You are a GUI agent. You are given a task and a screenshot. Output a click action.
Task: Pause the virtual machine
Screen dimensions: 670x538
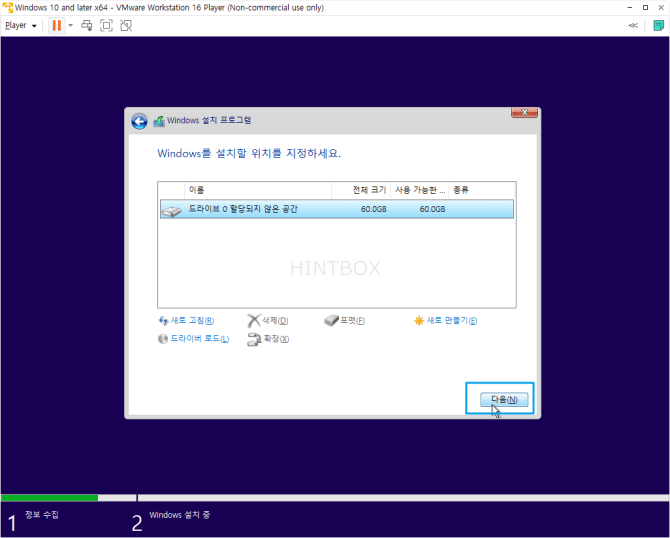point(56,26)
